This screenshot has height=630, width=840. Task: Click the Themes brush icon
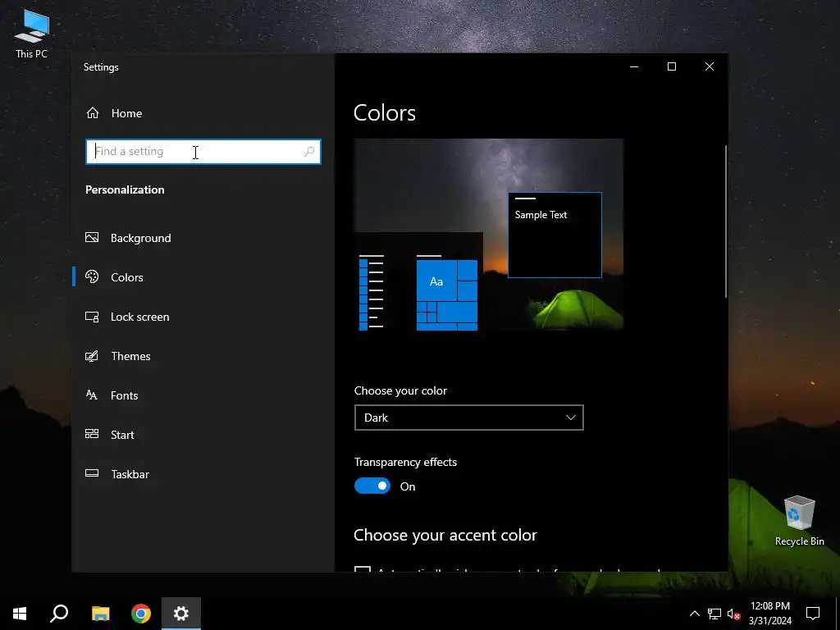click(92, 356)
